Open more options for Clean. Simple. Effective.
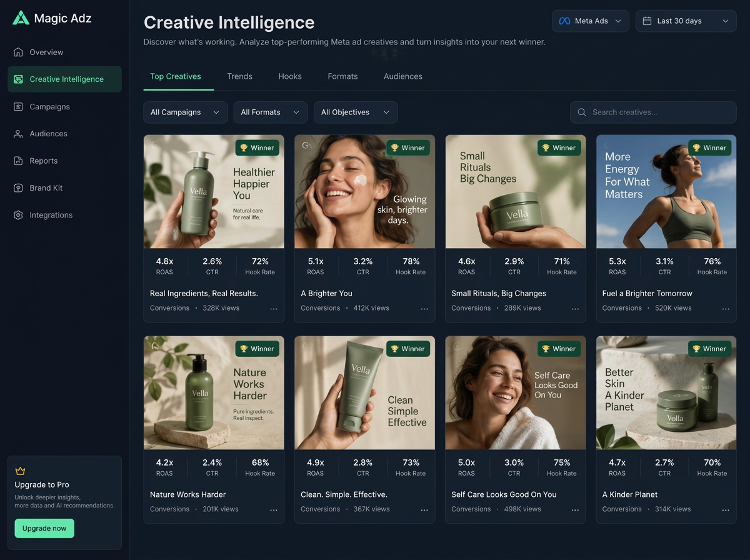Screen dimensions: 750x560 424,510
